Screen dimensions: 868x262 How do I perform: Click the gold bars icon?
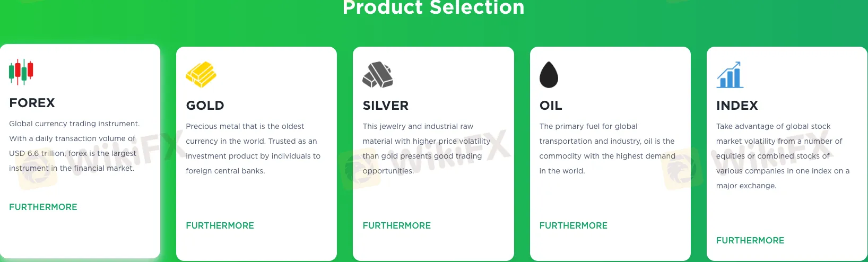(x=201, y=74)
